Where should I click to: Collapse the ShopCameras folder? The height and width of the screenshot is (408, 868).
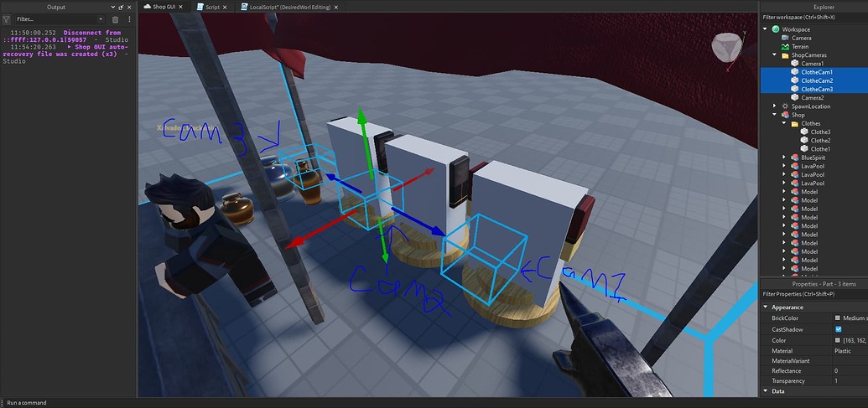click(x=775, y=55)
